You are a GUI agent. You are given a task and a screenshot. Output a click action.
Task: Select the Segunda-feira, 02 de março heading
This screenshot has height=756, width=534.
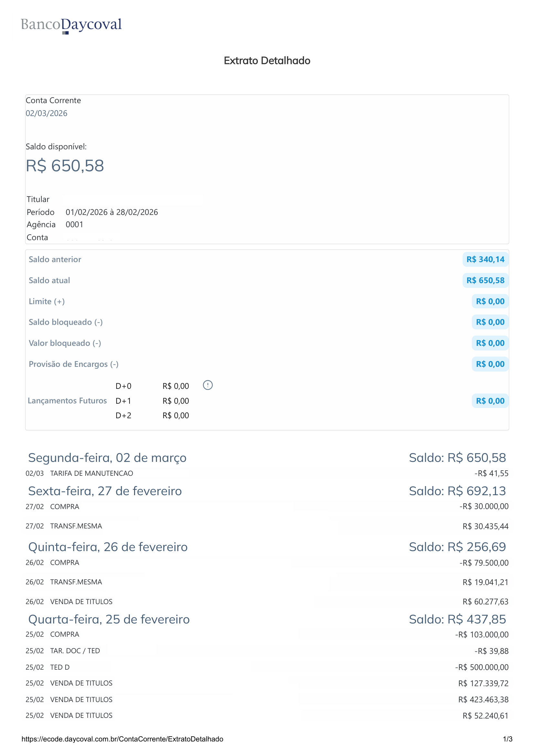pyautogui.click(x=107, y=458)
